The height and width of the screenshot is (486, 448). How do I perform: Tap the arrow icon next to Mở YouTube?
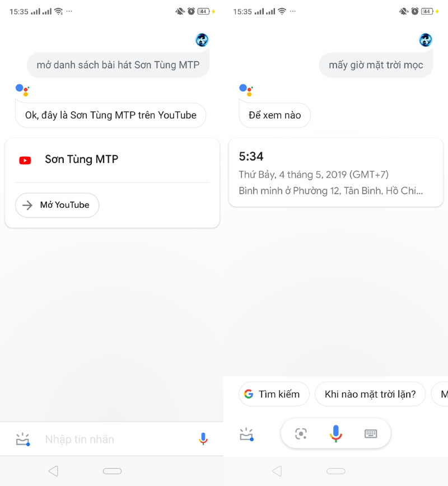(27, 205)
